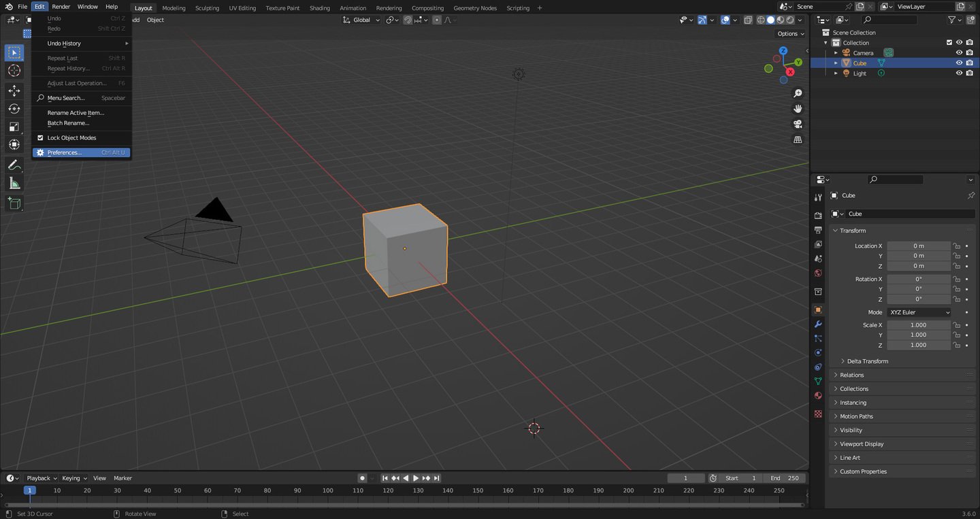Click the zoom magnifier viewport icon
Screen dimensions: 980x519
798,93
